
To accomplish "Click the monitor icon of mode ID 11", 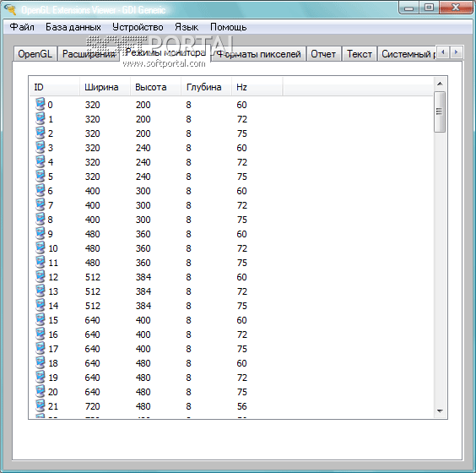I will tap(40, 262).
